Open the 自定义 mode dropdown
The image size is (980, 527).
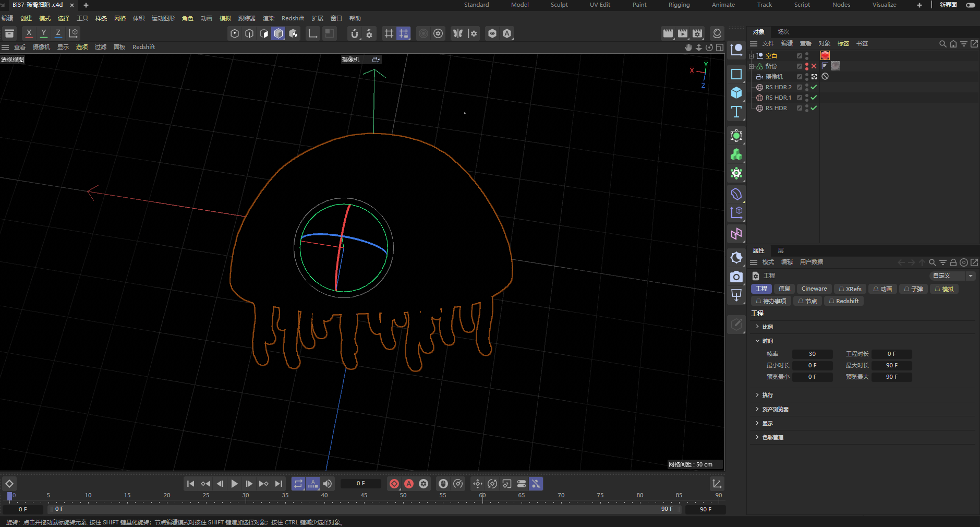[x=952, y=276]
